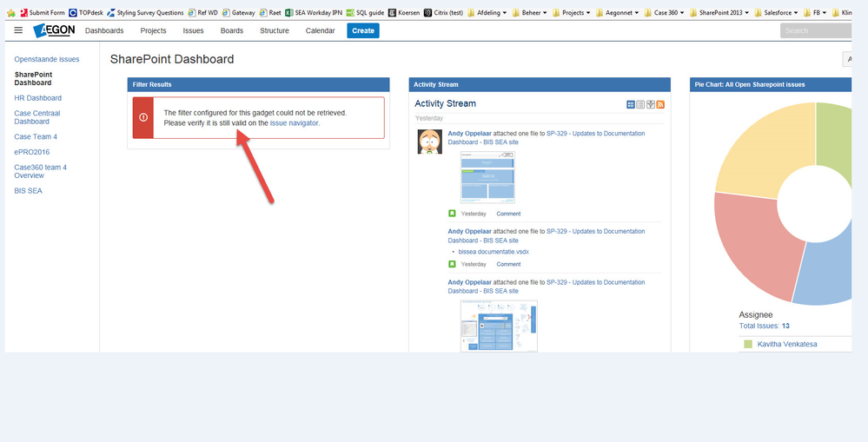This screenshot has width=868, height=442.
Task: Open the Projects menu in the Jira nav
Action: point(153,30)
